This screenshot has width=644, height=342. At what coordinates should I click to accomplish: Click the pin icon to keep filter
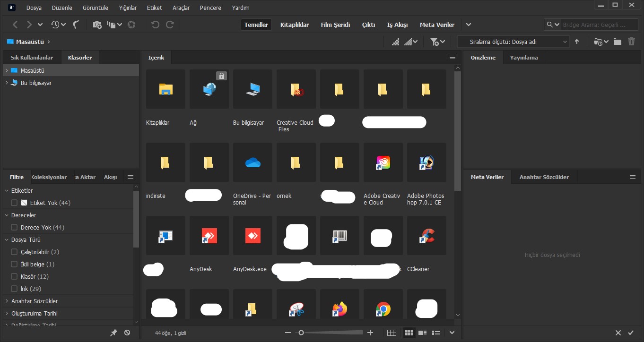(113, 333)
